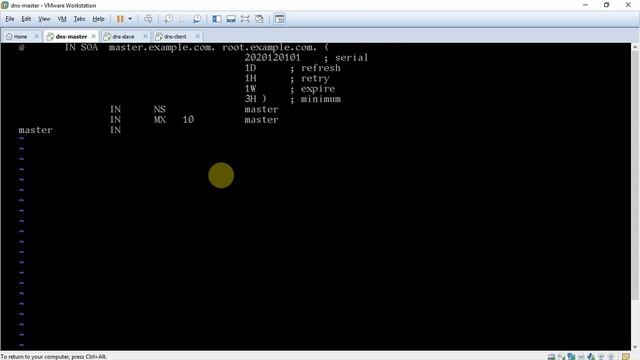Click the '; minimum' comment

click(x=315, y=99)
